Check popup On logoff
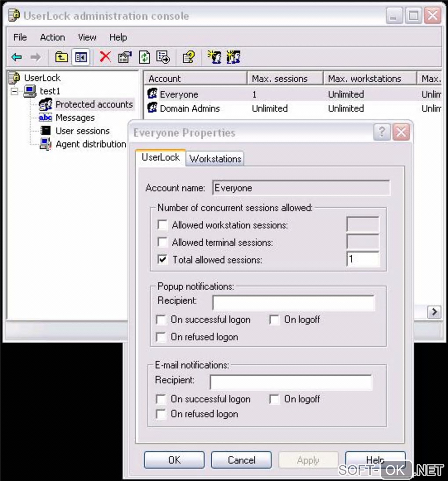Viewport: 448px width, 481px height. coord(274,320)
